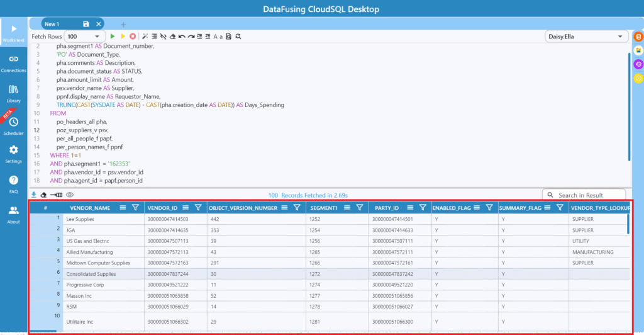Select the MANUFACTURING vendor type cell
Image resolution: width=644 pixels, height=335 pixels.
click(x=599, y=252)
